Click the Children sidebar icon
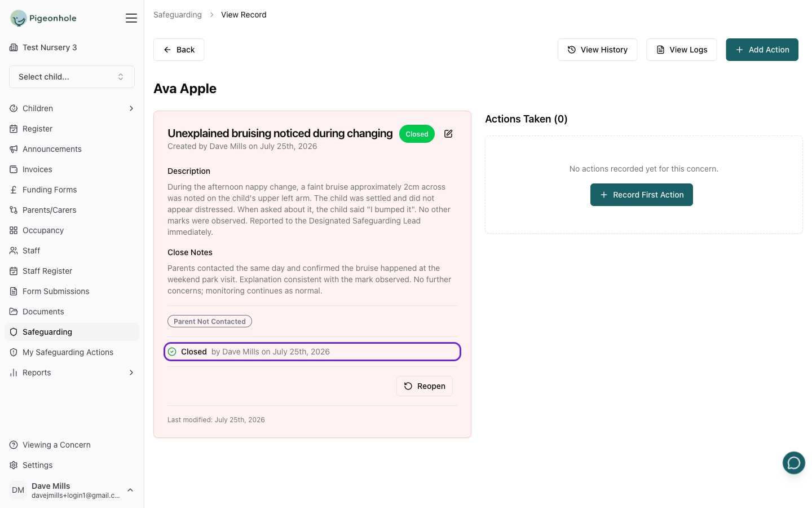812x508 pixels. click(x=14, y=108)
